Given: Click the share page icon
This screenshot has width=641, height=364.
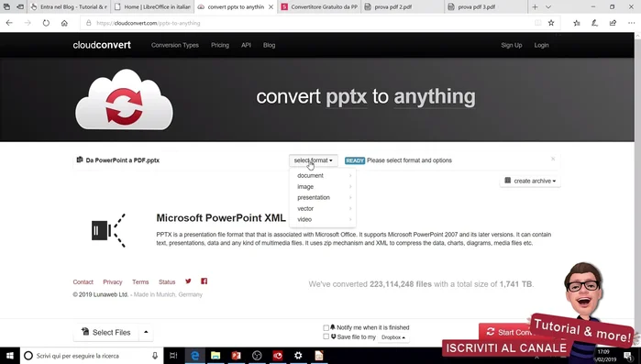Looking at the screenshot, I should pos(613,23).
